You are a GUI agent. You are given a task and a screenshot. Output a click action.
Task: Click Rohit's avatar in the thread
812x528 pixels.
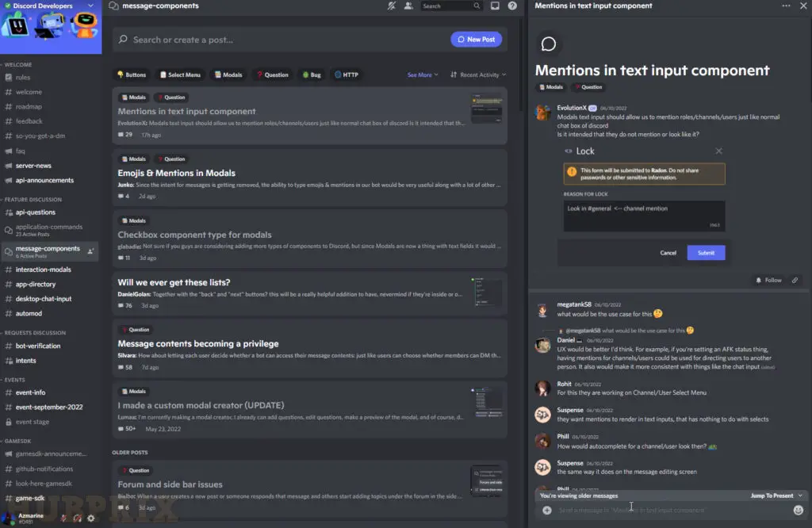542,388
